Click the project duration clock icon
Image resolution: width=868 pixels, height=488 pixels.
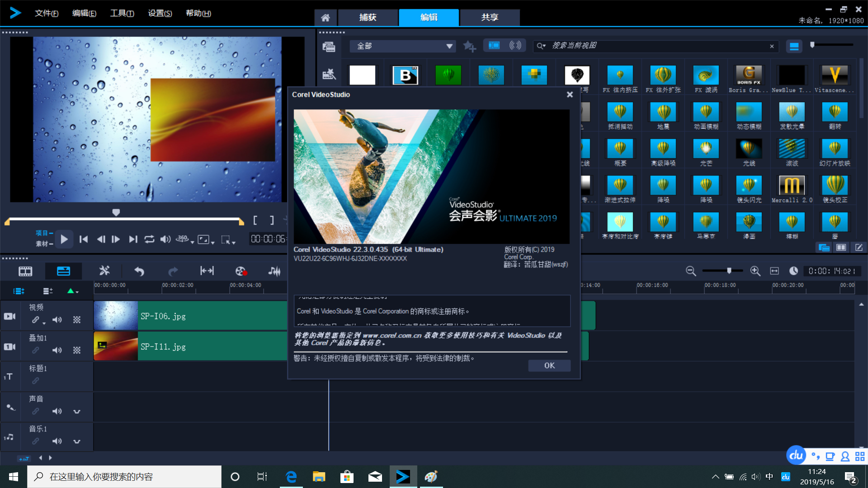point(793,271)
